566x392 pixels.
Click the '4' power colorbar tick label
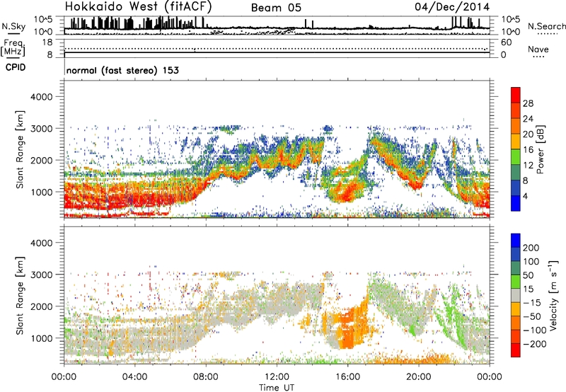click(525, 196)
